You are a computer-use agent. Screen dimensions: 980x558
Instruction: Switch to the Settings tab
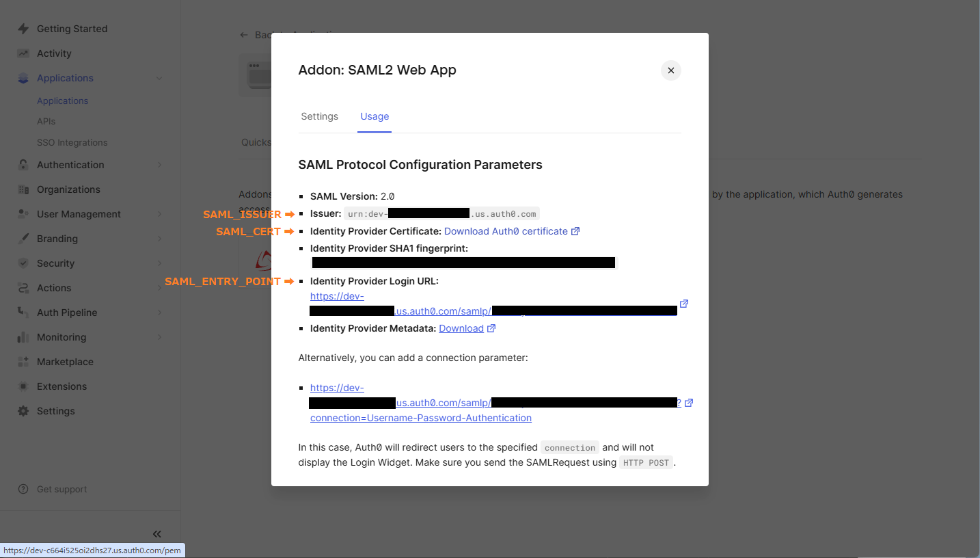tap(319, 116)
